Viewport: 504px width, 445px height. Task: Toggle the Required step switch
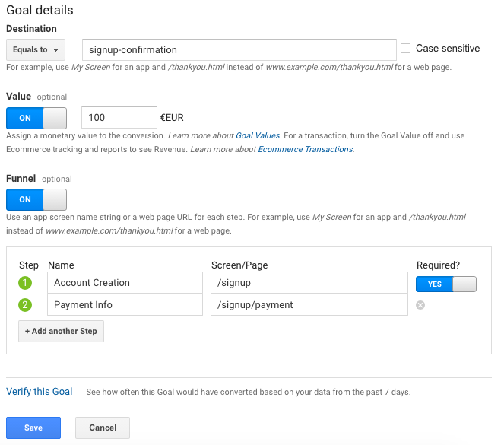pyautogui.click(x=446, y=283)
